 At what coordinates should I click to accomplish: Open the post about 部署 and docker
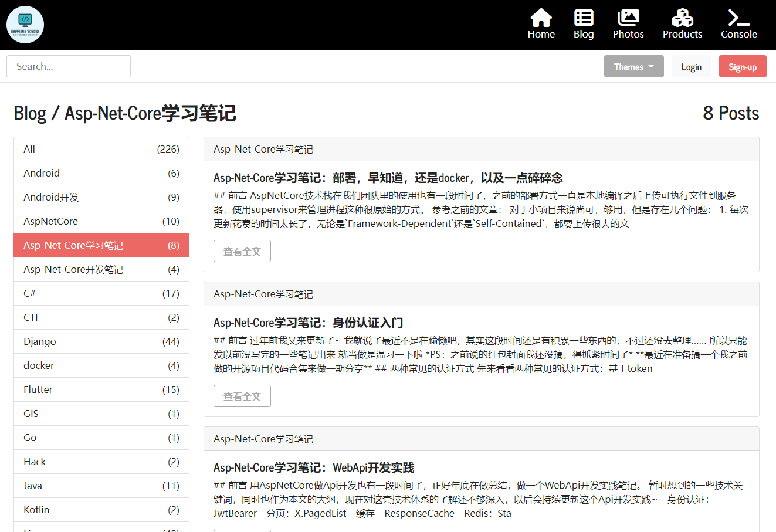click(388, 178)
